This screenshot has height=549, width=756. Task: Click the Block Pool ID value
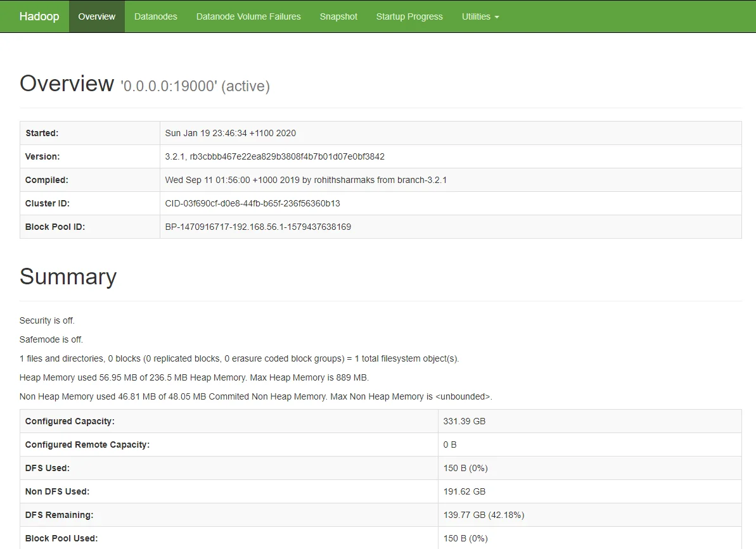tap(258, 227)
